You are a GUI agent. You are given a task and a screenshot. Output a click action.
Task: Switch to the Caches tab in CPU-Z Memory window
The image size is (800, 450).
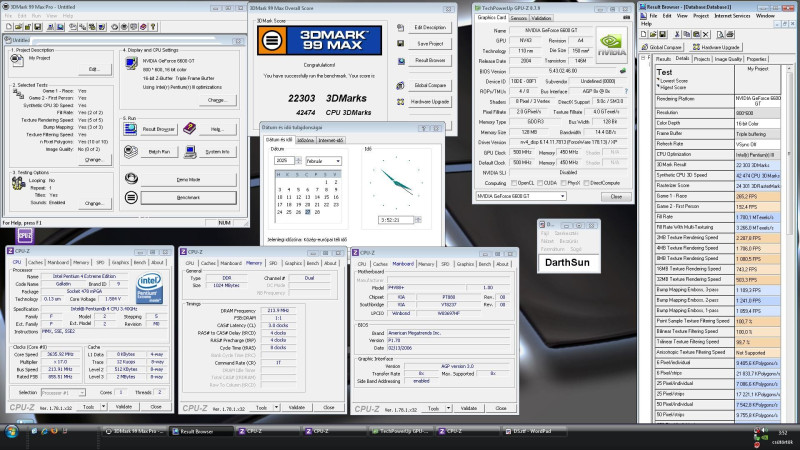208,263
